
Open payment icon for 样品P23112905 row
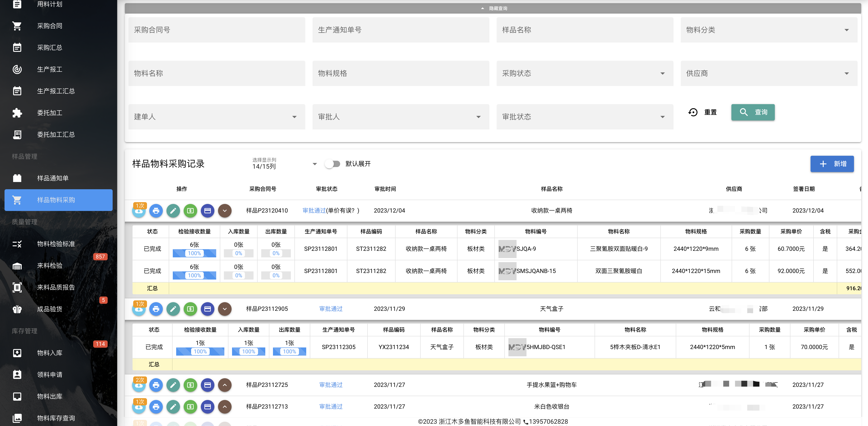(x=190, y=309)
